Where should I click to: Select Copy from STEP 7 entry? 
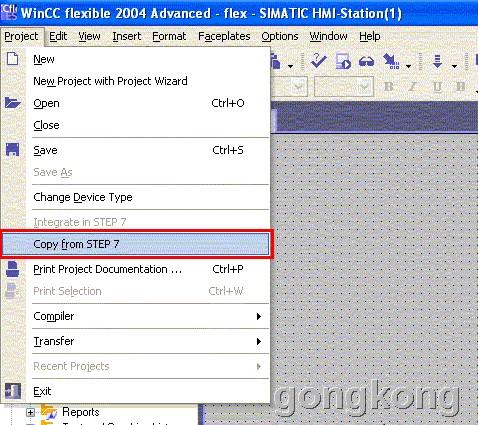coord(135,244)
